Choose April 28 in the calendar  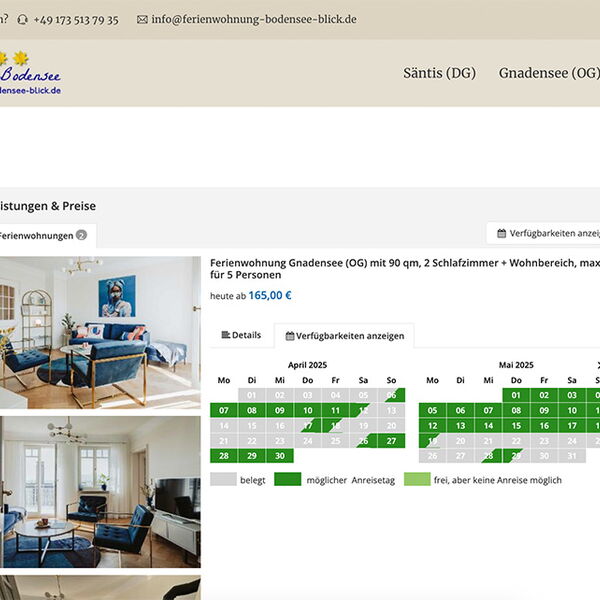pos(224,456)
